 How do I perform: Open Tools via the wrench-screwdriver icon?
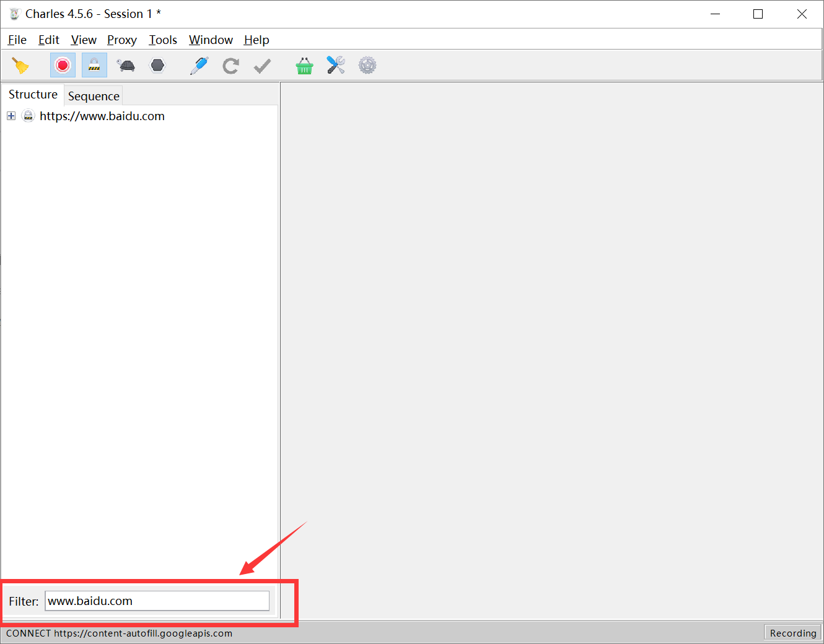tap(336, 66)
